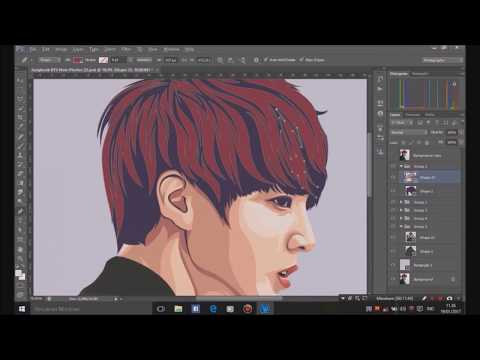The width and height of the screenshot is (480, 360).
Task: Select the Rectangular Marquee tool
Action: (x=20, y=89)
